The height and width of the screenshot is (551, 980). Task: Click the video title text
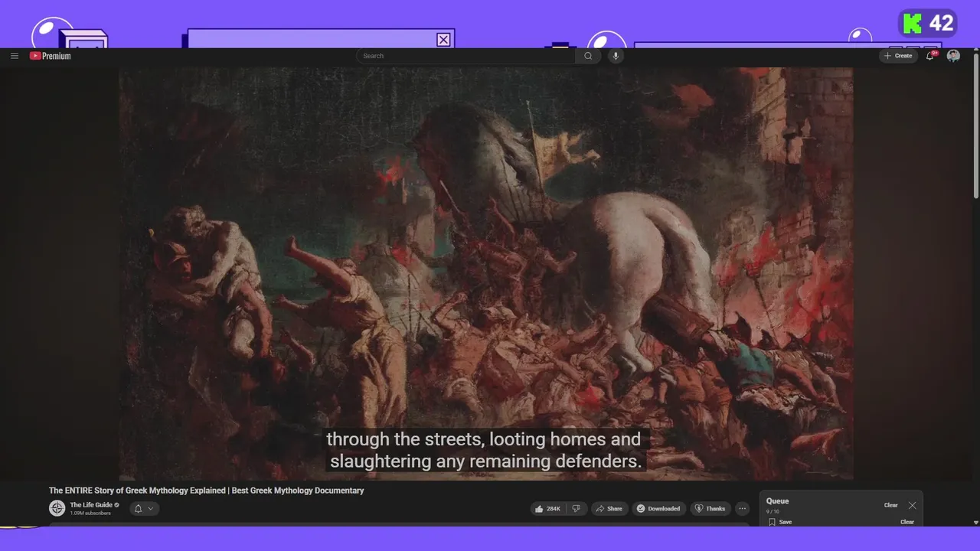[207, 491]
